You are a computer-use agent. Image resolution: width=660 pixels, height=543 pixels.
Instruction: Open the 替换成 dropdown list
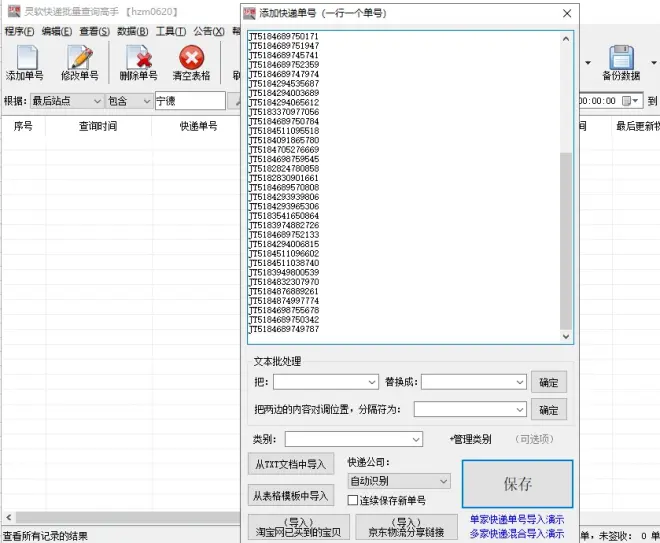(x=520, y=382)
